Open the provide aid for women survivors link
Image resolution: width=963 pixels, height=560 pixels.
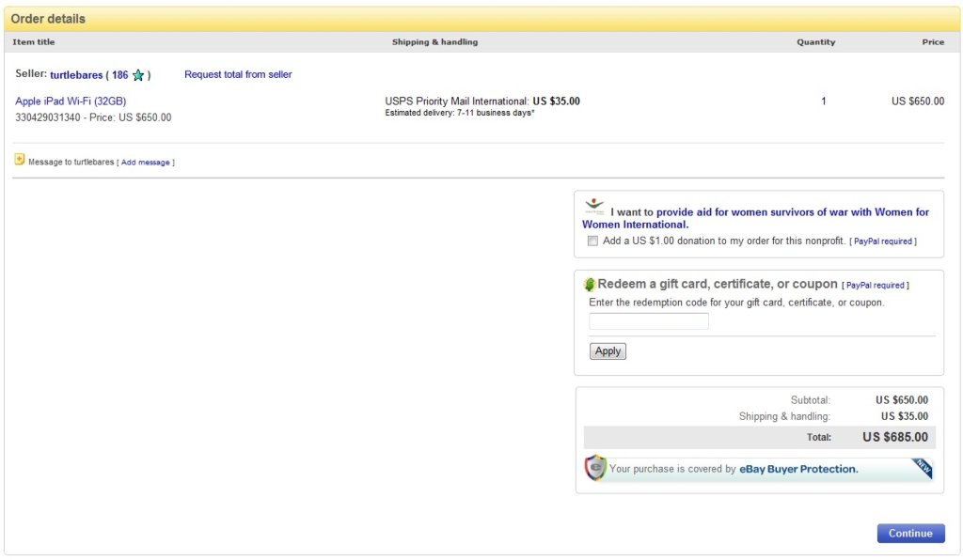click(x=755, y=218)
